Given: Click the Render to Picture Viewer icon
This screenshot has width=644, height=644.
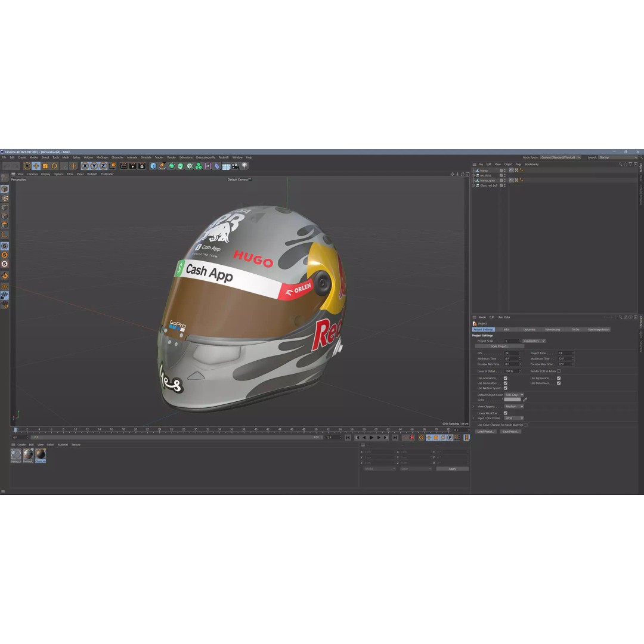Looking at the screenshot, I should pos(132,167).
